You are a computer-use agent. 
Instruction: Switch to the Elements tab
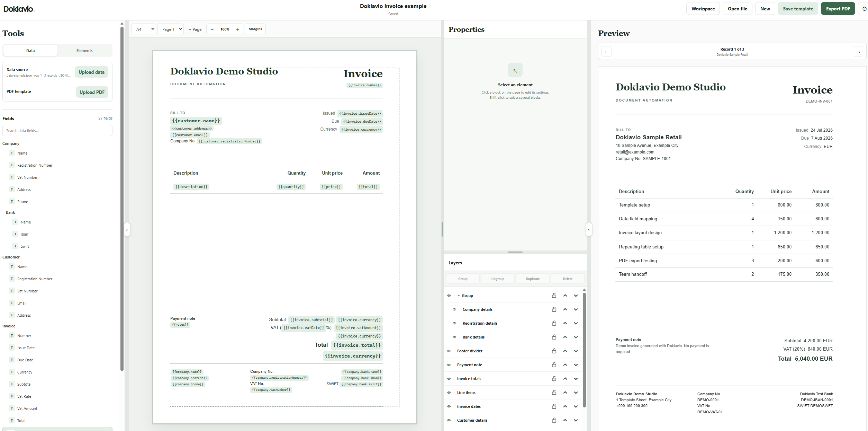point(84,51)
